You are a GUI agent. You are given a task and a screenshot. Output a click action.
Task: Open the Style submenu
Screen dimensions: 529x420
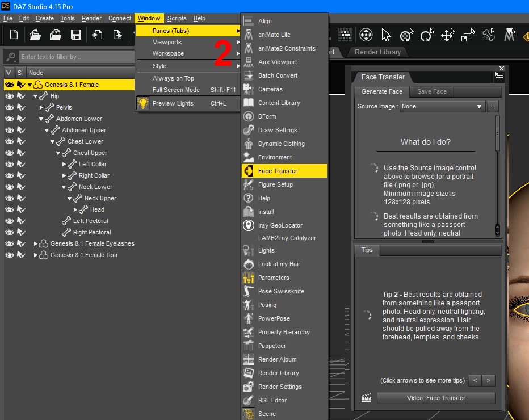pos(188,66)
